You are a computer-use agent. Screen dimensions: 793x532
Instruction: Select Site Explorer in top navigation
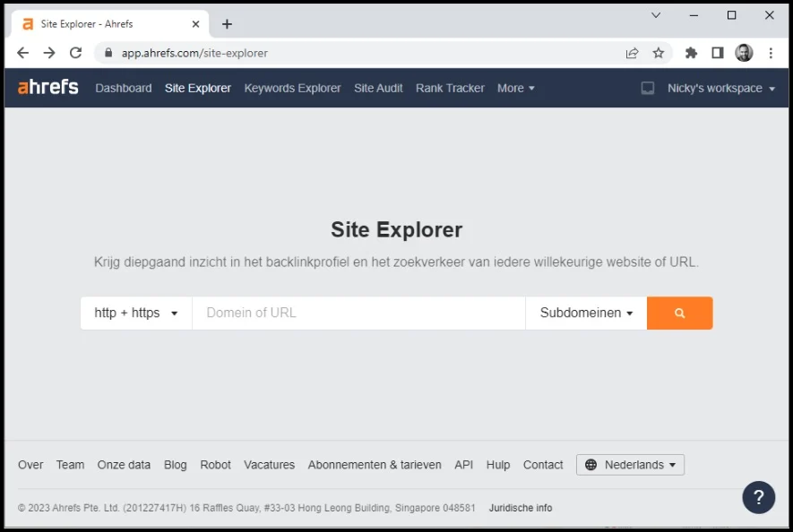(198, 88)
